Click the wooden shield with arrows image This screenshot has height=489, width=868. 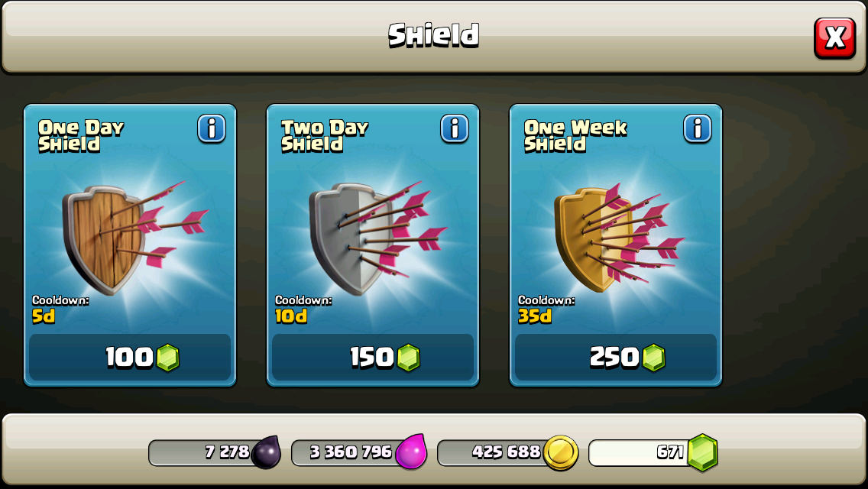point(133,237)
